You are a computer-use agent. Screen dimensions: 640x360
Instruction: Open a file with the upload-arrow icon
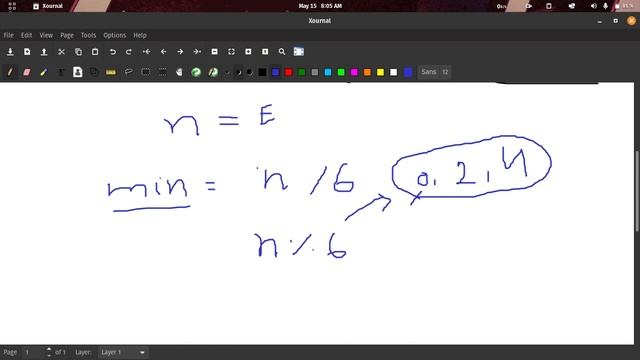point(44,52)
